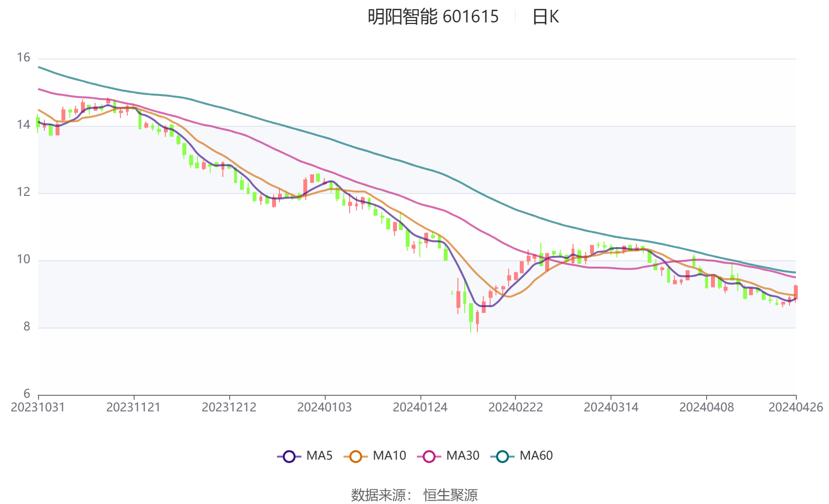
Task: Click the 16 price label on the y-axis
Action: (x=23, y=58)
